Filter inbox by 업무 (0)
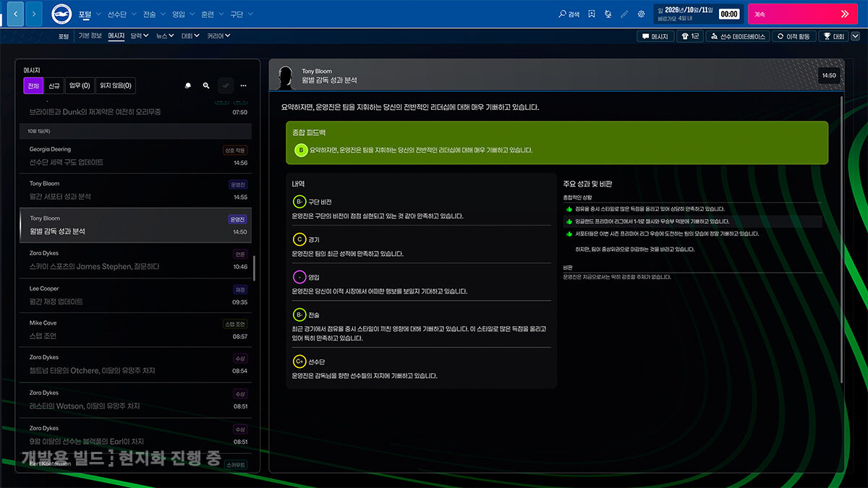 pyautogui.click(x=80, y=85)
